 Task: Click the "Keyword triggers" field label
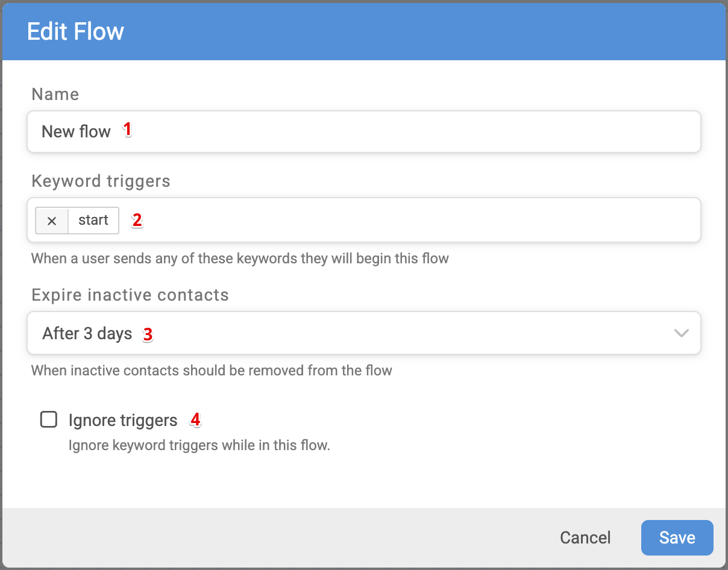(x=101, y=181)
